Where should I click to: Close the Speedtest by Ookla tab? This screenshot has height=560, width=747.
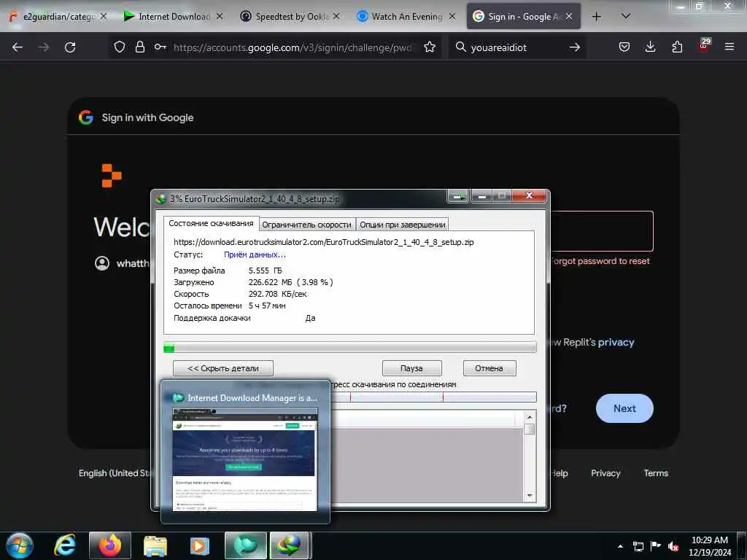point(336,16)
